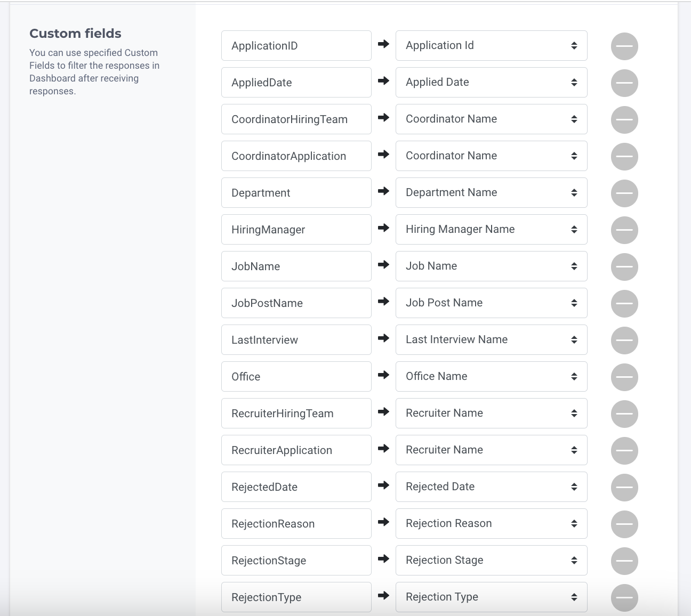Open the Applied Date dropdown

(x=491, y=82)
